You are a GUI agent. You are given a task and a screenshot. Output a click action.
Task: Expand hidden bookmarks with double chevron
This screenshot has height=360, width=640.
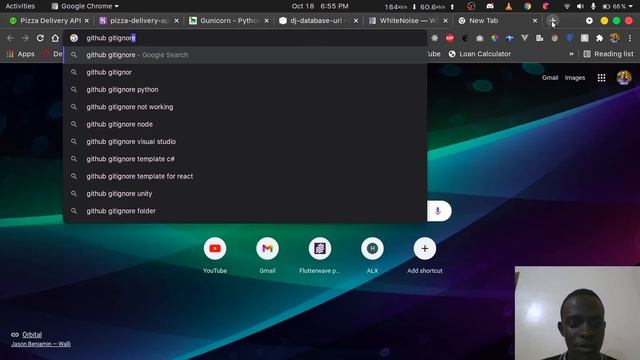pyautogui.click(x=571, y=54)
